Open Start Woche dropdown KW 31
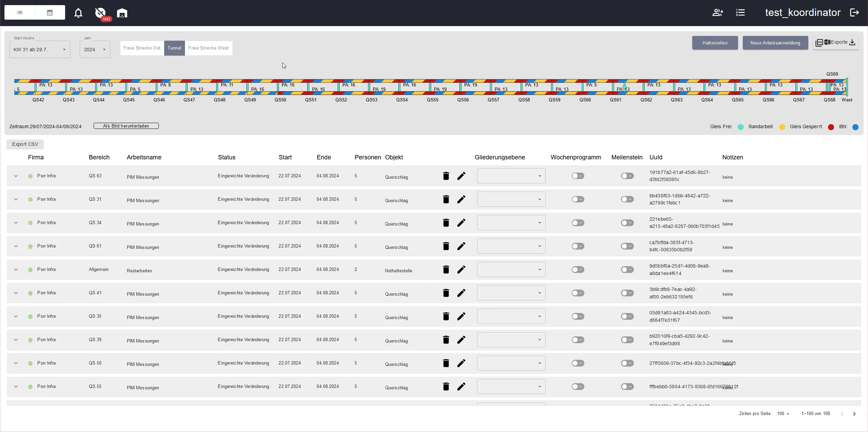The width and height of the screenshot is (868, 432). 40,50
